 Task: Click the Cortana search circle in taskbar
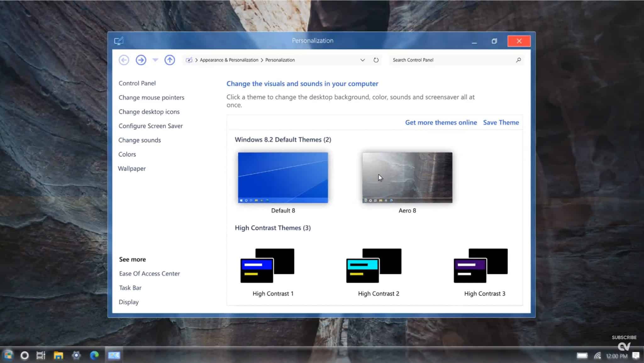click(x=25, y=355)
